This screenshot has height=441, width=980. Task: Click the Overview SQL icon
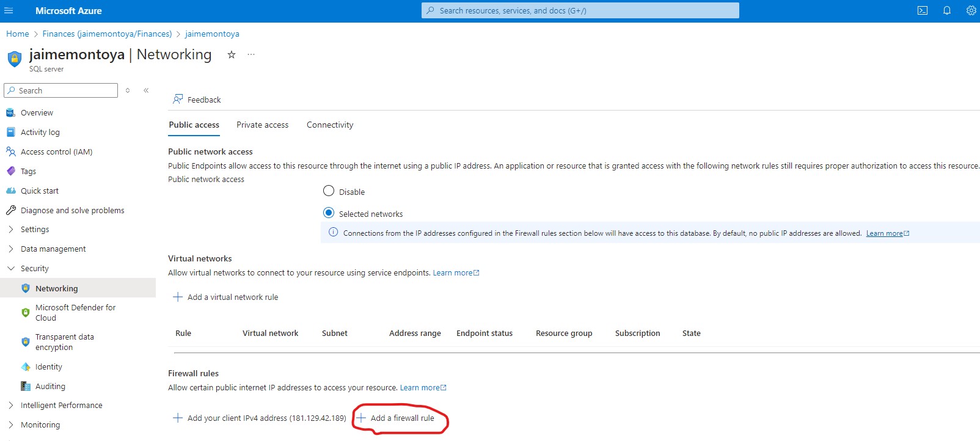click(10, 112)
